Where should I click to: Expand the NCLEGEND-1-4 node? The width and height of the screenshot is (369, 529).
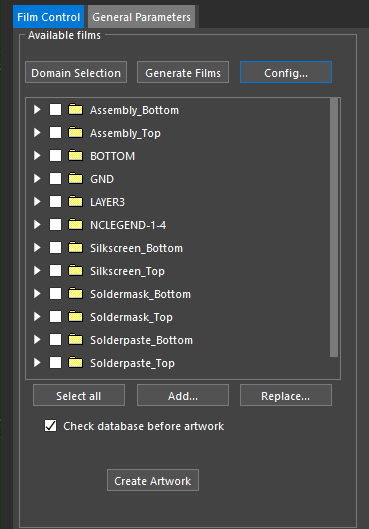(x=37, y=224)
